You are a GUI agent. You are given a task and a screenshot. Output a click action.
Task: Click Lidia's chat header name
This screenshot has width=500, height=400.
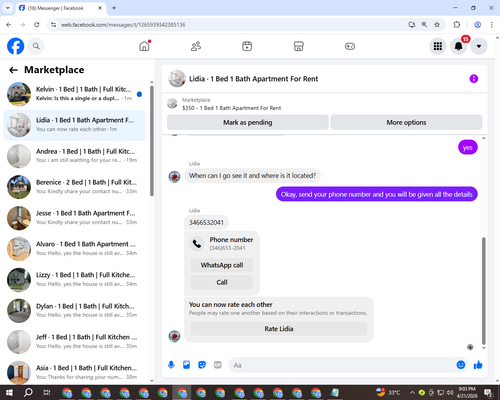(253, 79)
